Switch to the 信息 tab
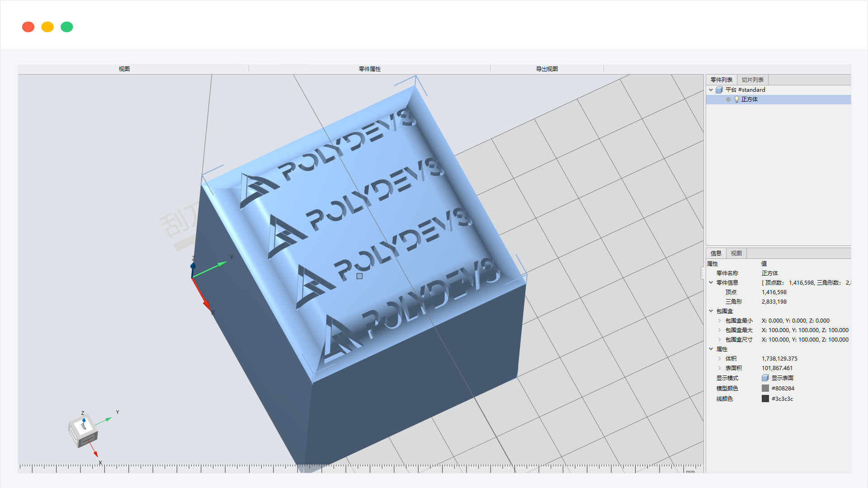The height and width of the screenshot is (488, 868). tap(716, 253)
